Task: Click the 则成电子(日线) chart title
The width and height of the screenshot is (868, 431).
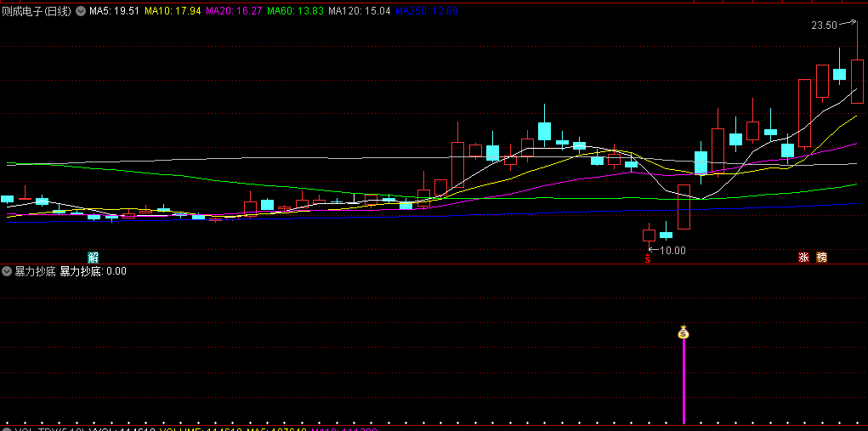Action: [37, 10]
